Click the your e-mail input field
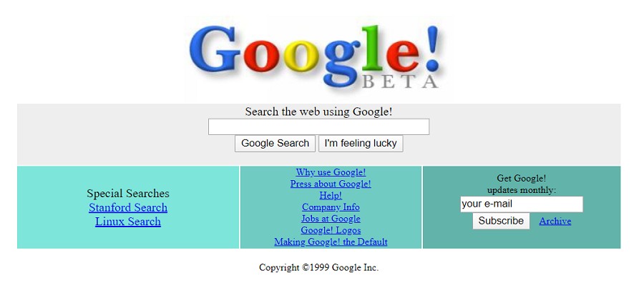The image size is (644, 298). (x=522, y=204)
